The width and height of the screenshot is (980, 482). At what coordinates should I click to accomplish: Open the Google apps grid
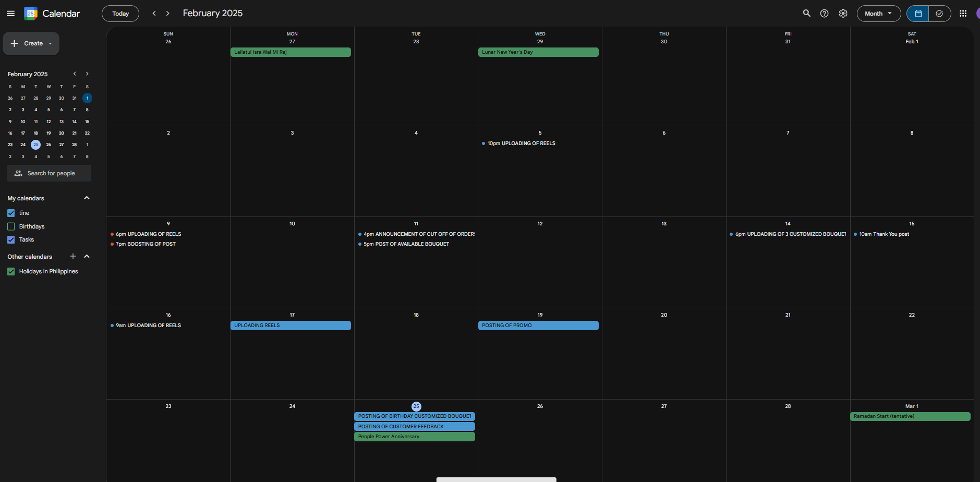(x=963, y=14)
